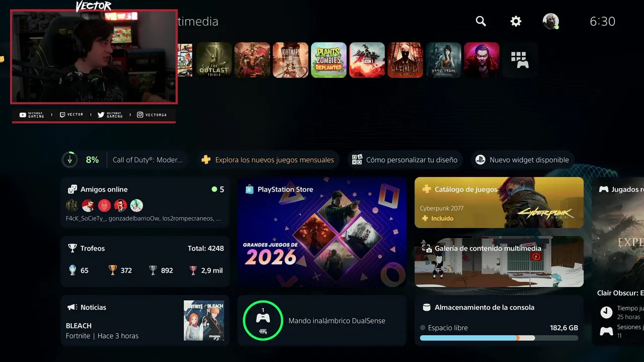Open the user profile avatar
Screen dimensions: 644x362
[551, 21]
